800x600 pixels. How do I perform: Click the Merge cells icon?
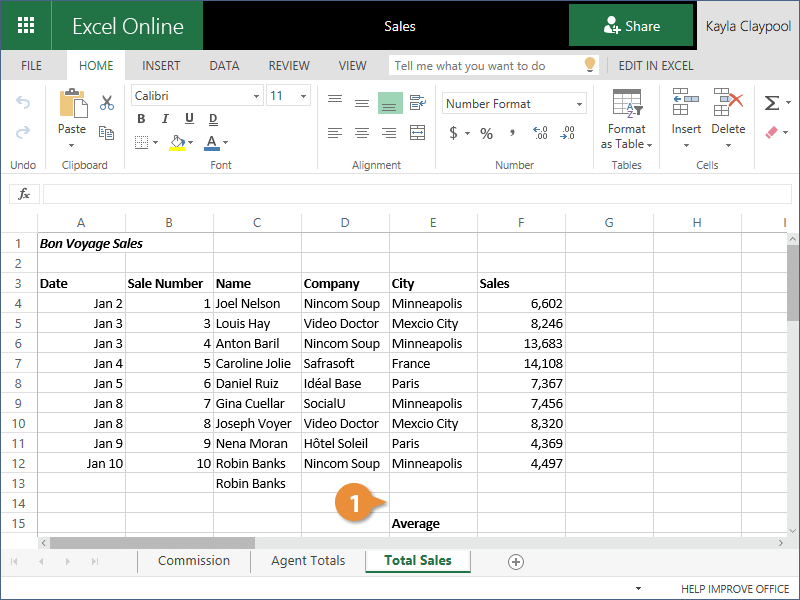click(x=418, y=133)
